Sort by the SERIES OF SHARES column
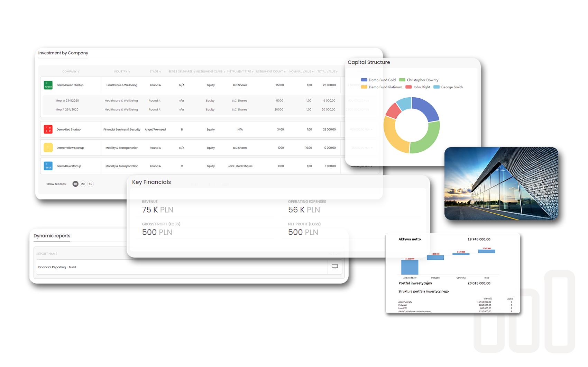This screenshot has height=367, width=588. click(x=182, y=72)
